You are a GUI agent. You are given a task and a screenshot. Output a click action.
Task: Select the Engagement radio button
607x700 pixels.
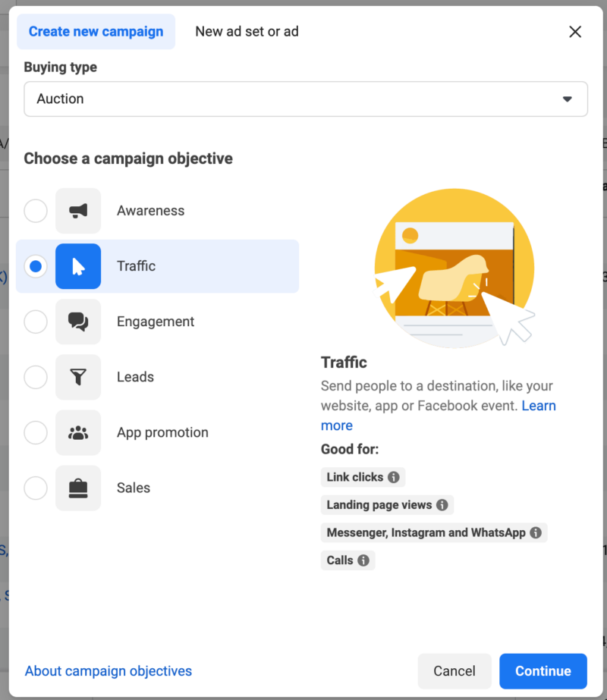tap(36, 322)
